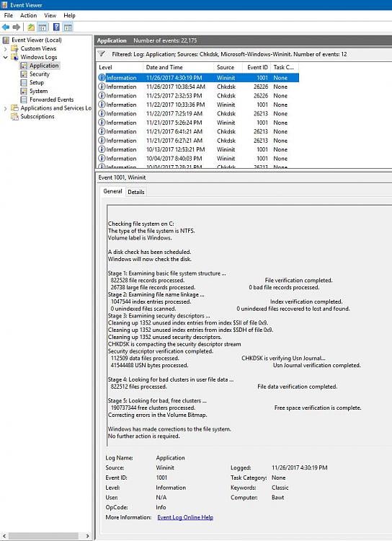The height and width of the screenshot is (541, 392).
Task: Select Event Viewer (Local) root node
Action: point(37,40)
